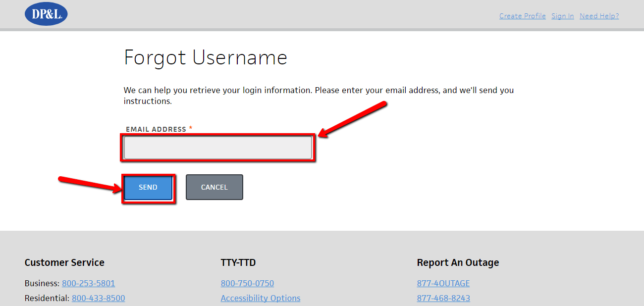Call the Residential number 800-433-8500
Screen dimensions: 644x306
(98, 298)
